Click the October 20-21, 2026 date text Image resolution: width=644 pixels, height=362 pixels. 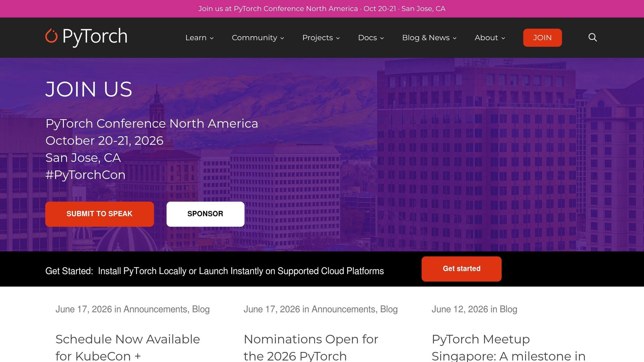[104, 140]
